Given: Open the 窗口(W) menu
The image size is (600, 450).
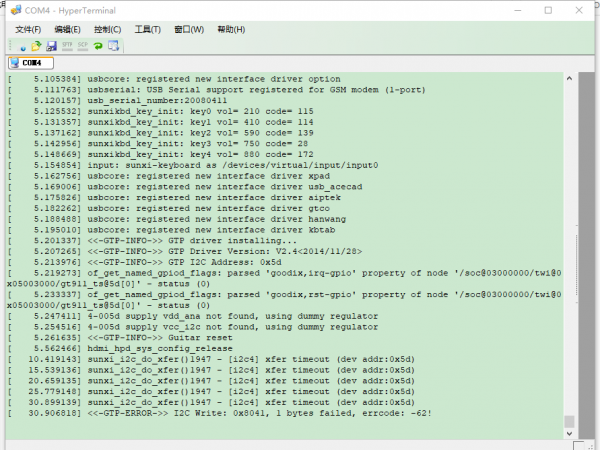Looking at the screenshot, I should [x=189, y=29].
